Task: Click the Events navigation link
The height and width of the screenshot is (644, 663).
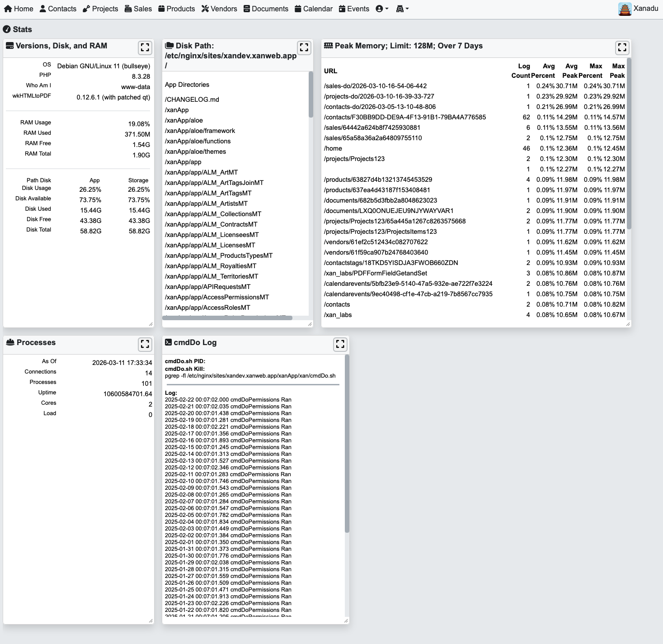Action: tap(354, 9)
